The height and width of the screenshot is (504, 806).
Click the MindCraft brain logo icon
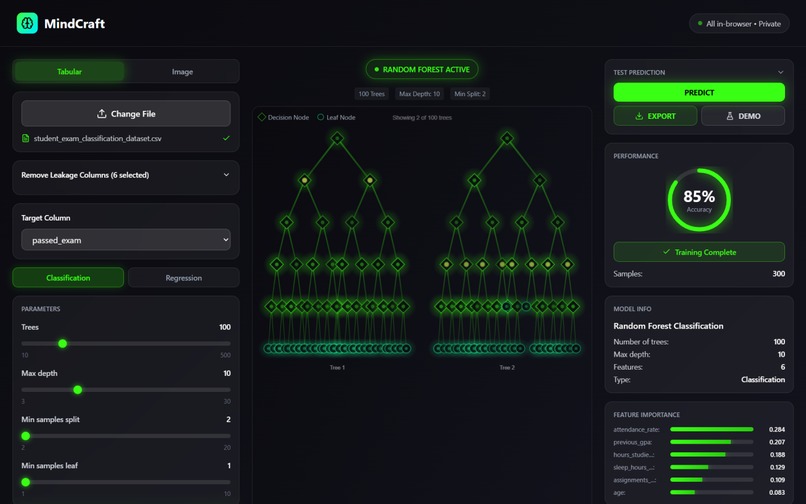tap(27, 23)
